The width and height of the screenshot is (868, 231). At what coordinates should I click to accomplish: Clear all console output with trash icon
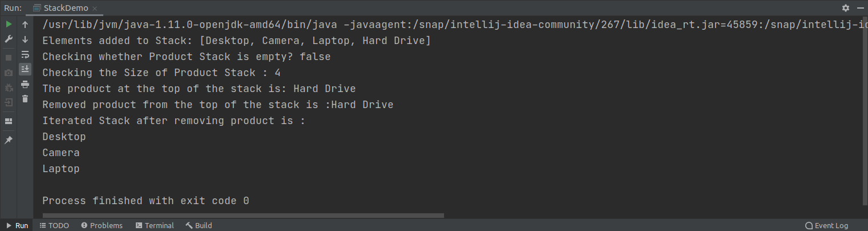pos(25,99)
